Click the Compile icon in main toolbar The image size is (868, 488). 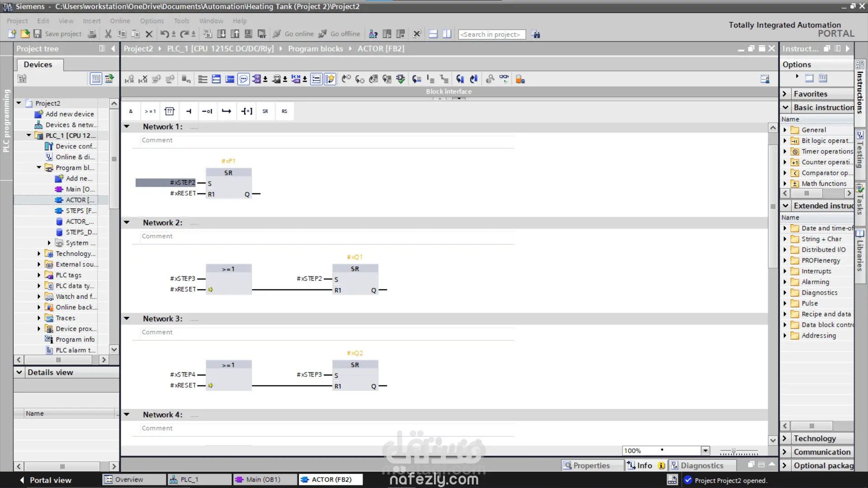[208, 34]
